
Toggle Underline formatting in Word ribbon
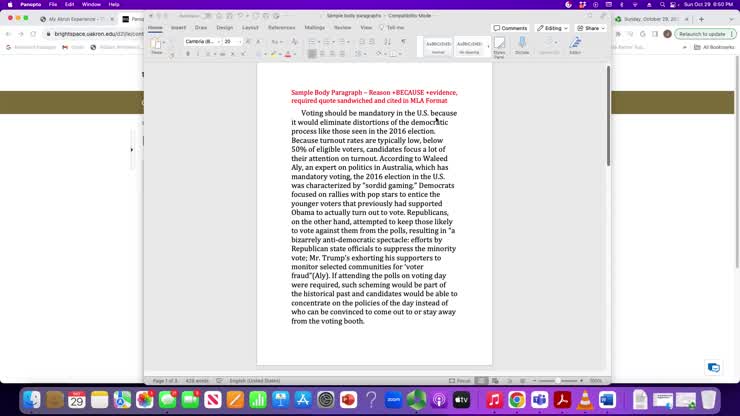pyautogui.click(x=208, y=54)
